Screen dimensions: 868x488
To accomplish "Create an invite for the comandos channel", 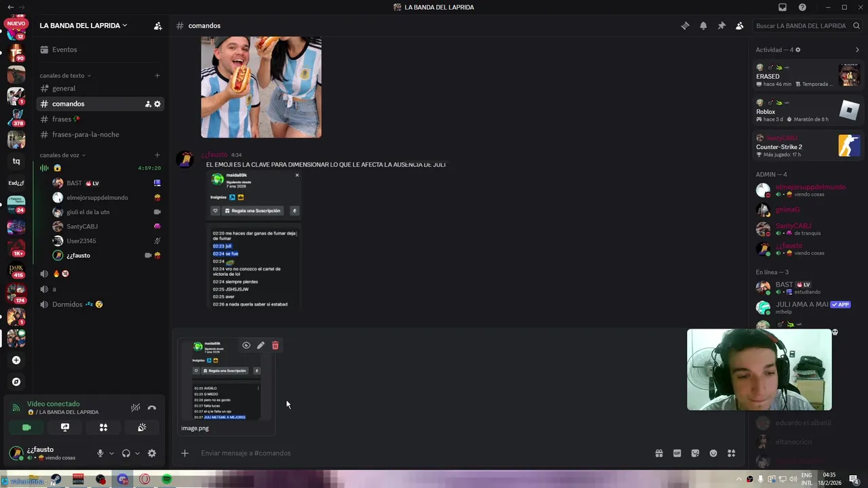I will pyautogui.click(x=148, y=104).
